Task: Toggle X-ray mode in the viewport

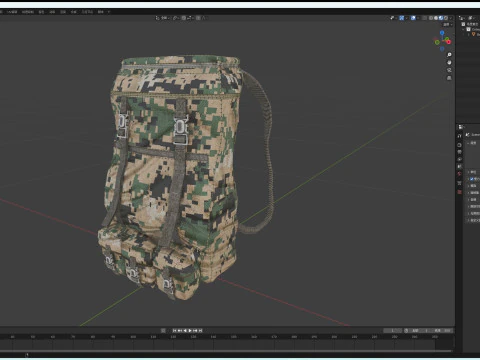Action: click(424, 18)
